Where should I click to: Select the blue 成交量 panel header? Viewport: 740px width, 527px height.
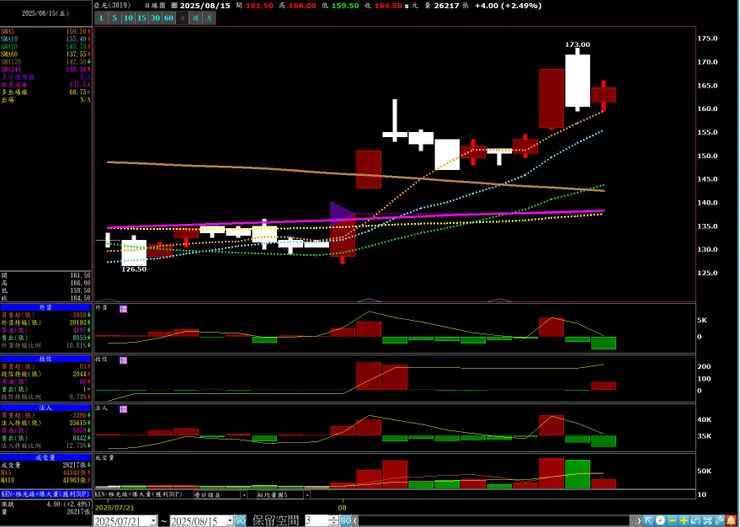[45, 458]
